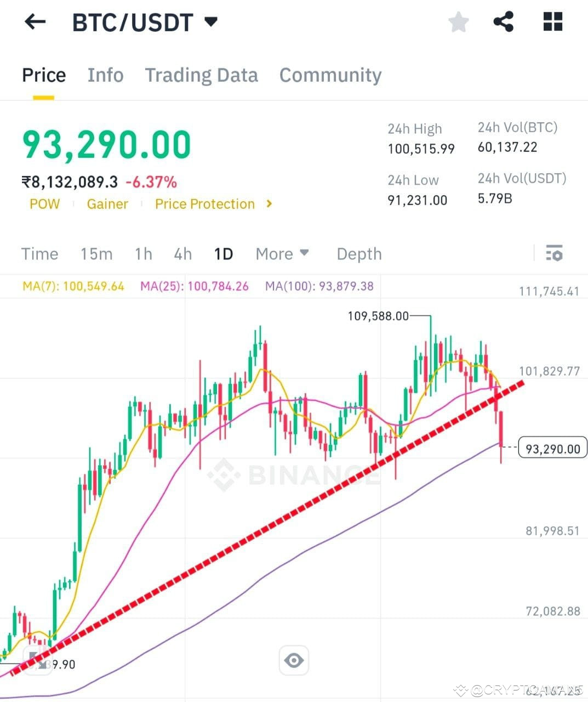This screenshot has width=588, height=702.
Task: Tap the 81,998.51 axis label
Action: (x=552, y=531)
